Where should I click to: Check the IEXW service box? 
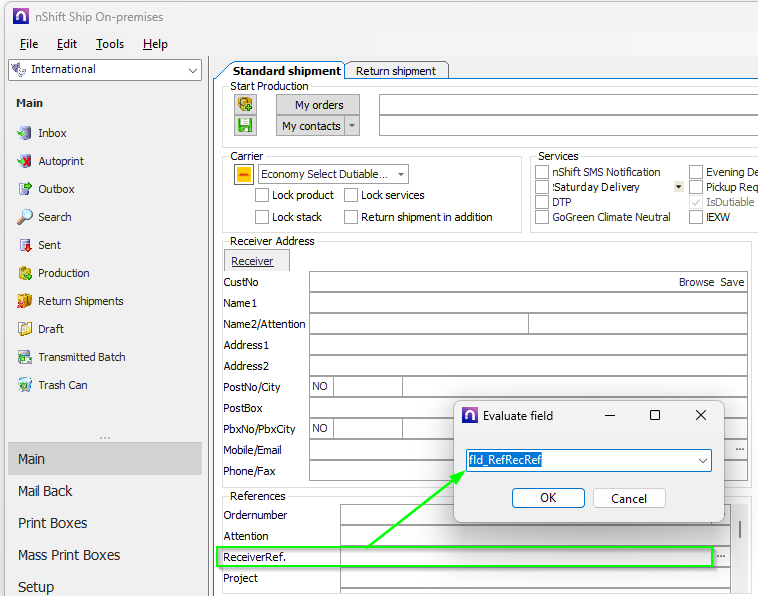pyautogui.click(x=696, y=217)
